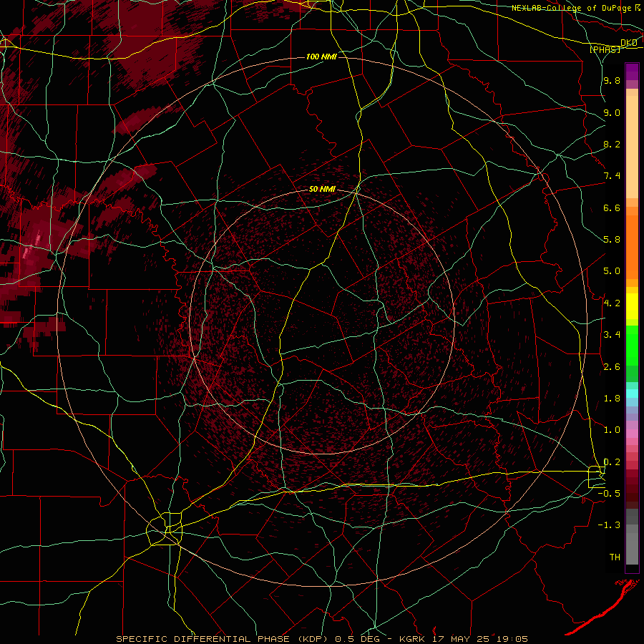Click the 2.6 value on the color scale

tap(612, 367)
